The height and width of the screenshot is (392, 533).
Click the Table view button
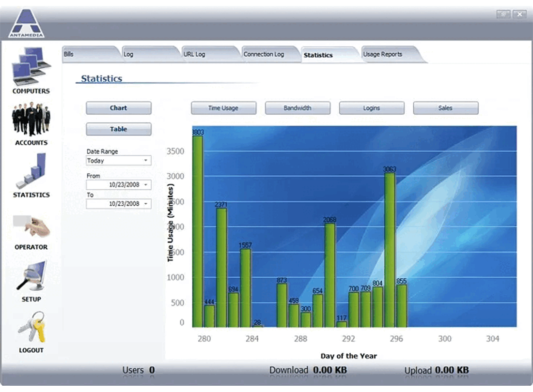[118, 129]
